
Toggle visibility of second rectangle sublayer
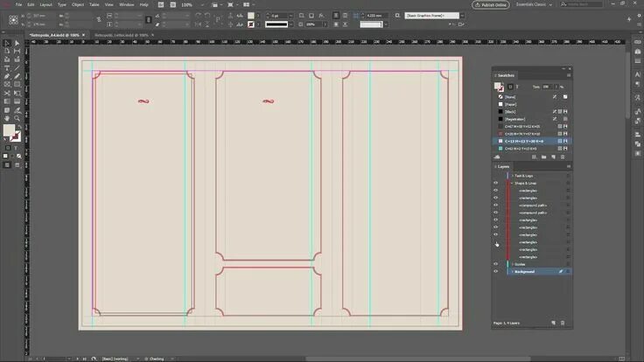click(x=496, y=198)
